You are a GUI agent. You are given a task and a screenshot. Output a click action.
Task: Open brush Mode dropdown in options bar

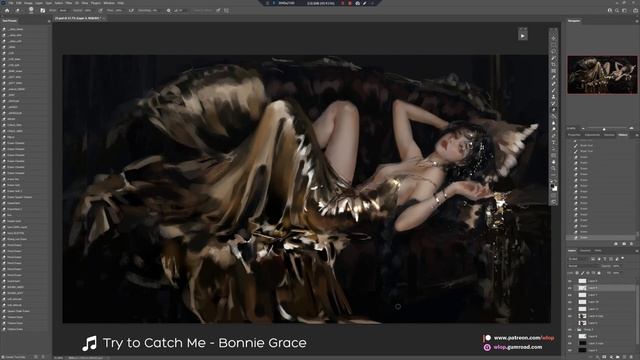64,11
